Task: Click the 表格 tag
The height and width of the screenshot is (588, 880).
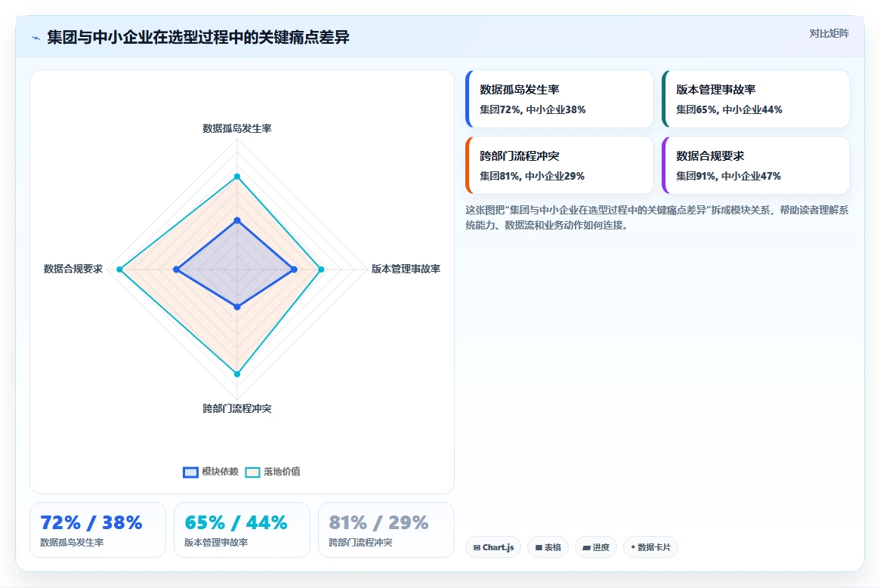Action: click(548, 547)
